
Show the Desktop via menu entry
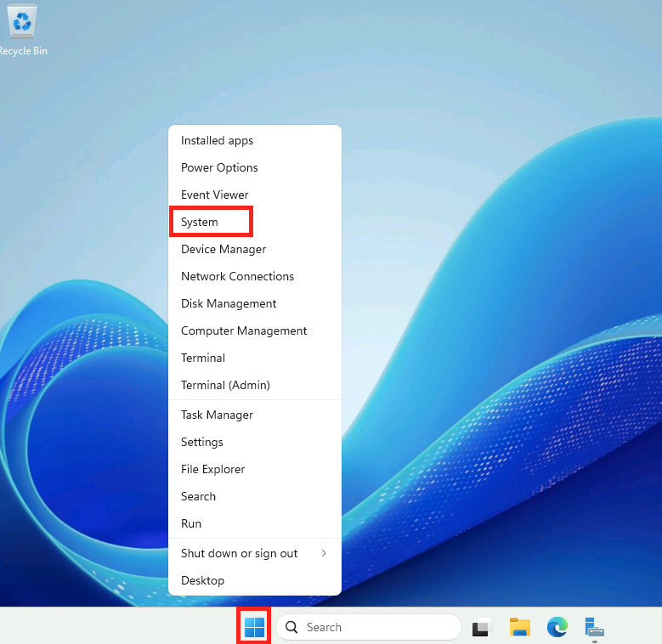(x=255, y=580)
